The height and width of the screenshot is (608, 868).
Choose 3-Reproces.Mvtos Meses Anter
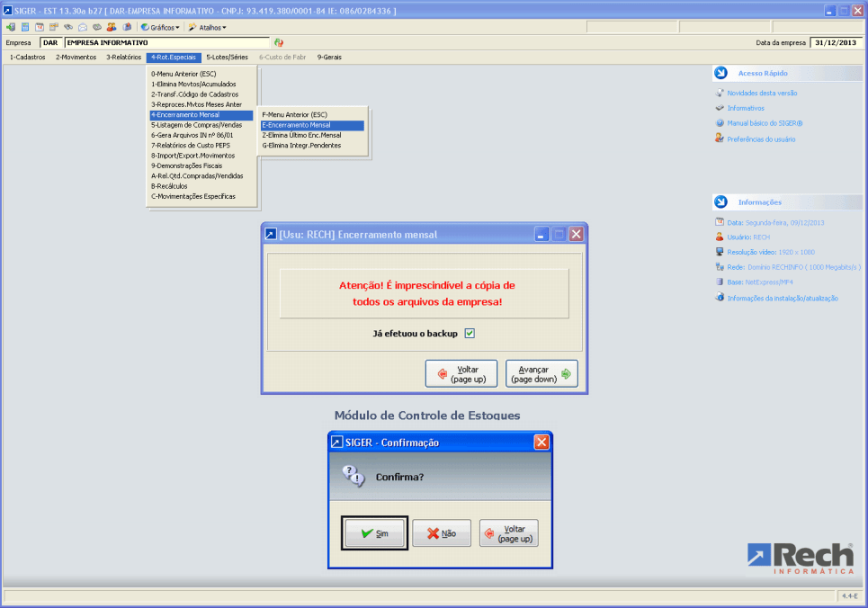[201, 104]
